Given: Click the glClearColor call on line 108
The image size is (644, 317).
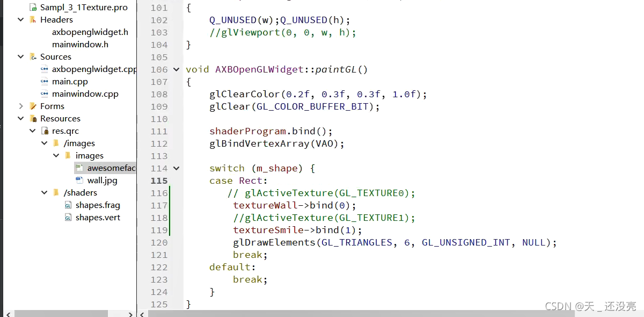Looking at the screenshot, I should 318,94.
